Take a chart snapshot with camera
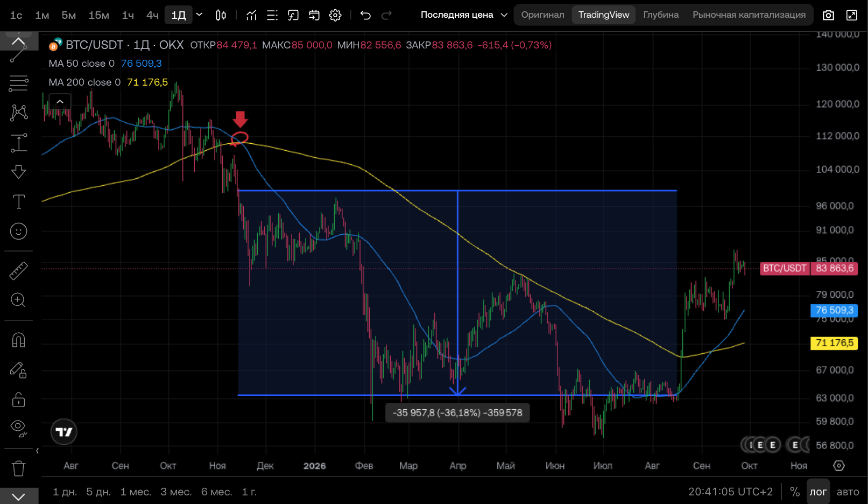868x504 pixels. 828,15
